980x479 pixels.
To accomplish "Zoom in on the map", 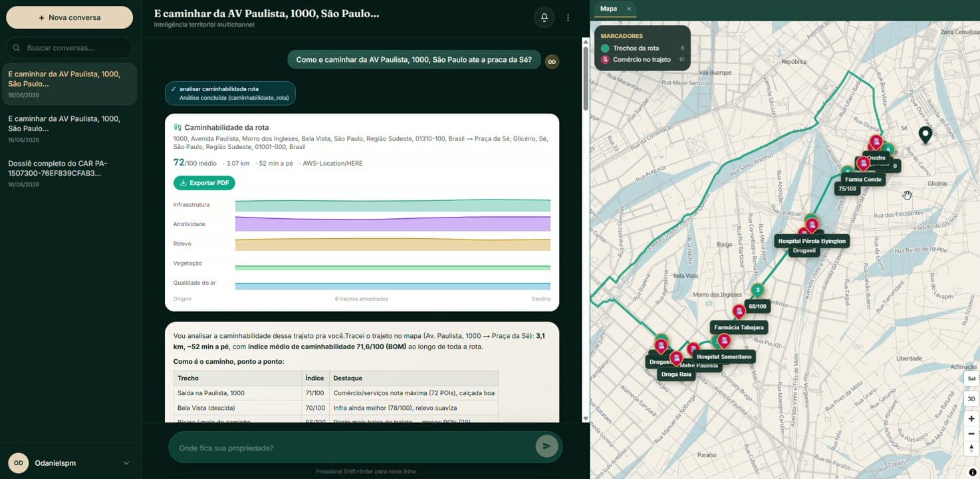I will pyautogui.click(x=971, y=418).
